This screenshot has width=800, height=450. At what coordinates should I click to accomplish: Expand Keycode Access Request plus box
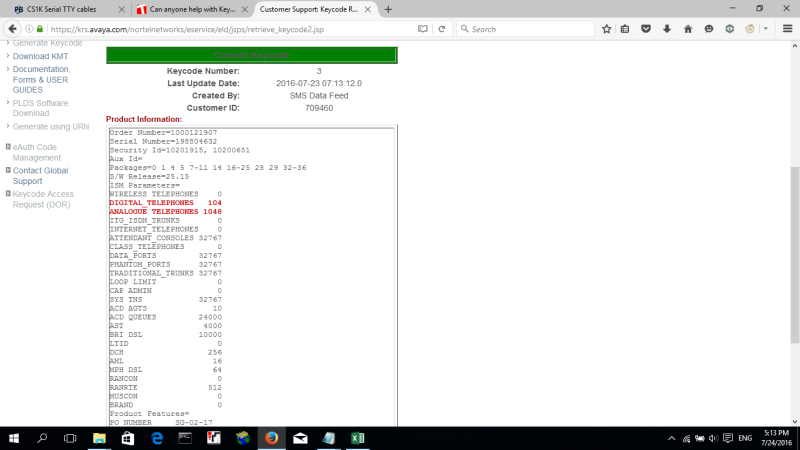pyautogui.click(x=8, y=193)
